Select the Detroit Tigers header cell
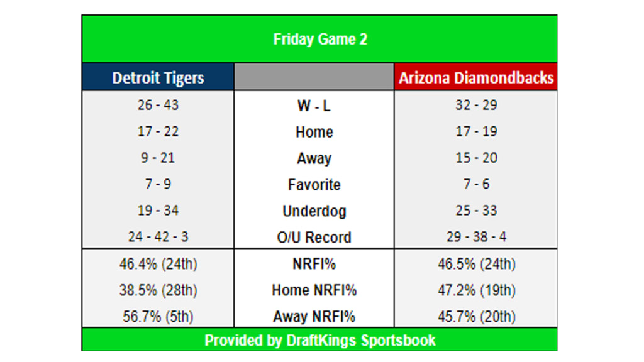The height and width of the screenshot is (362, 644). click(158, 77)
